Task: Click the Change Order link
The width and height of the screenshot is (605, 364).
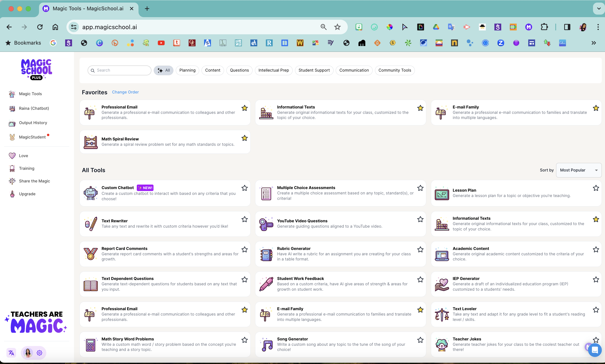Action: click(125, 92)
